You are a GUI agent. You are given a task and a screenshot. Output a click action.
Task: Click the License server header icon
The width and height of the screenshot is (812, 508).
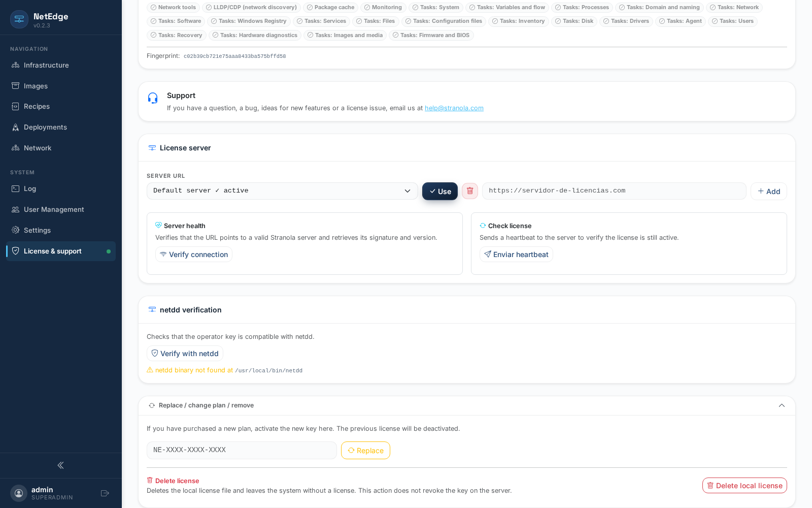(x=152, y=148)
